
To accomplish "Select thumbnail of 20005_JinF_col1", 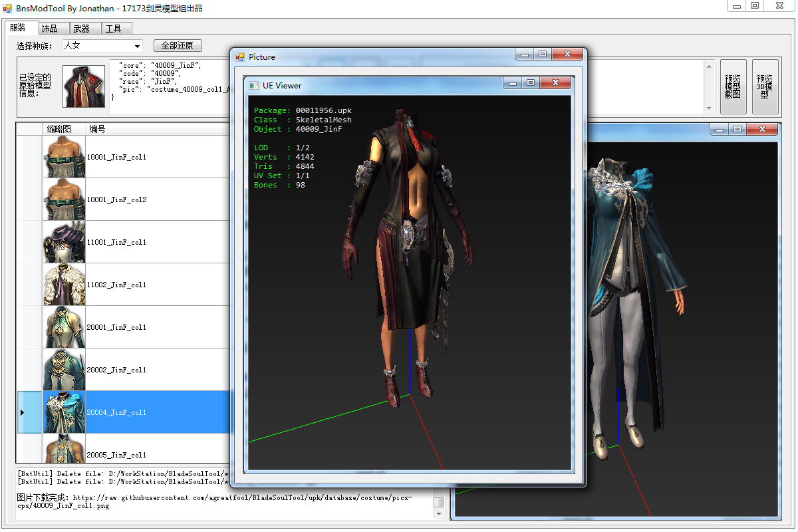I will tap(65, 448).
